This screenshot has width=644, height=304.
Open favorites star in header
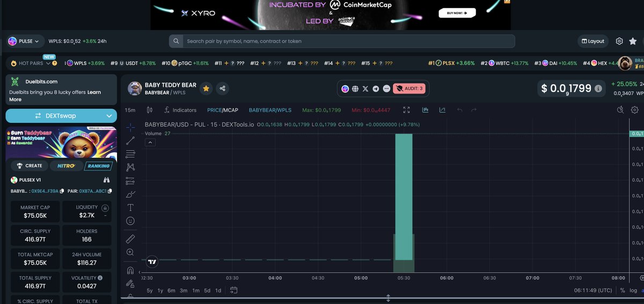click(x=633, y=41)
